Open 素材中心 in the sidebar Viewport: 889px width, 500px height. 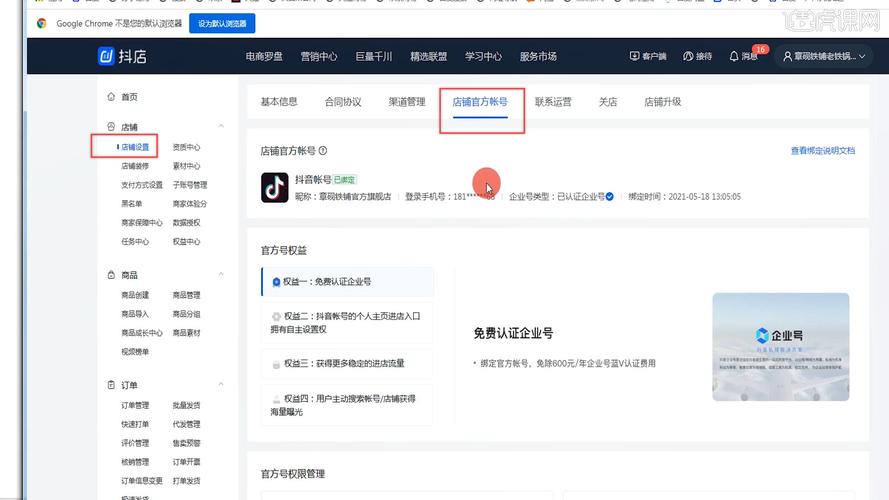pos(187,166)
